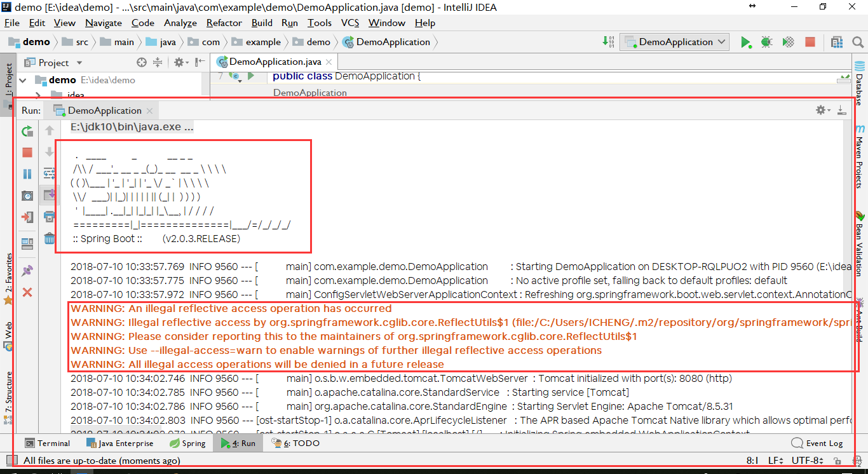Open Database side panel
Screen dimensions: 868x474
tap(860, 83)
